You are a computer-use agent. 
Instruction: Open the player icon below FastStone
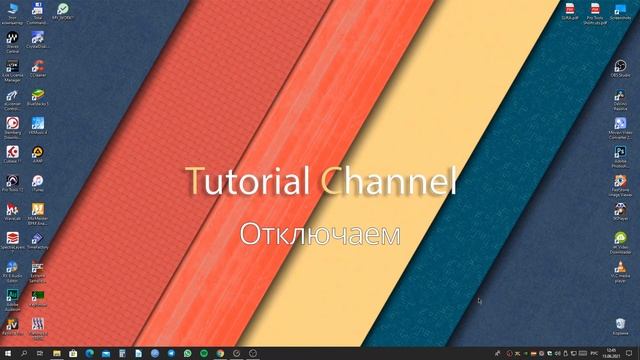620,211
